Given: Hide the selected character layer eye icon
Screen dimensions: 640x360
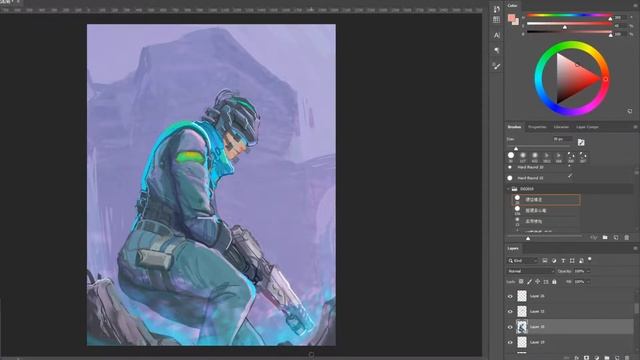Looking at the screenshot, I should tap(510, 327).
